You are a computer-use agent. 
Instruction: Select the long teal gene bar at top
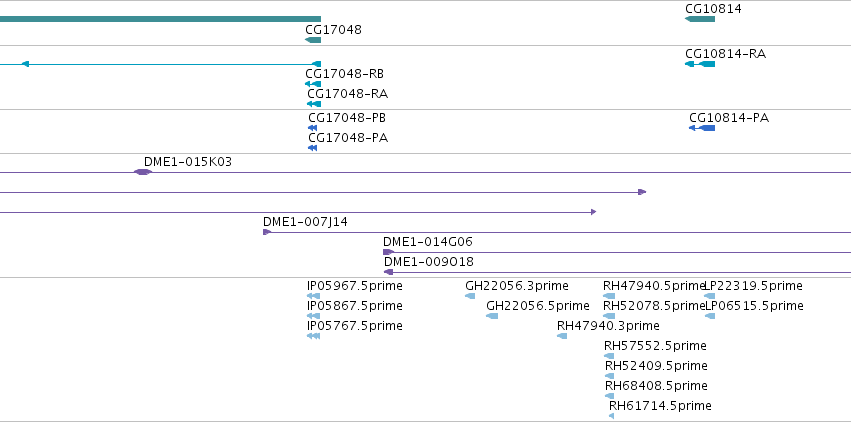(x=161, y=19)
